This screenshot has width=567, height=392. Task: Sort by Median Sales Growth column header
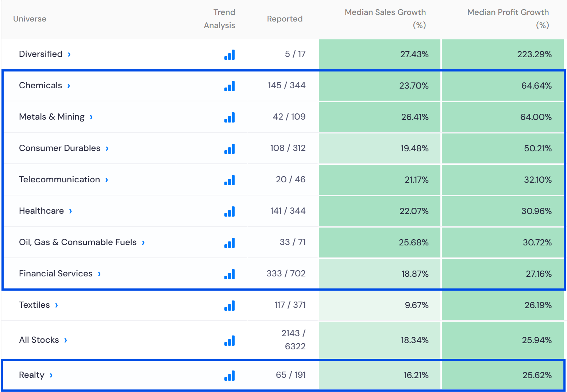tap(385, 19)
